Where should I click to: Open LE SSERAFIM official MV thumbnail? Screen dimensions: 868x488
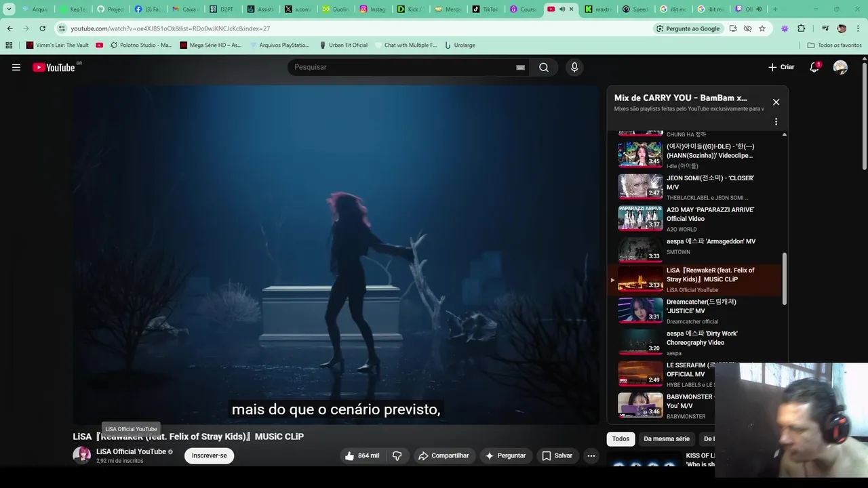coord(640,373)
